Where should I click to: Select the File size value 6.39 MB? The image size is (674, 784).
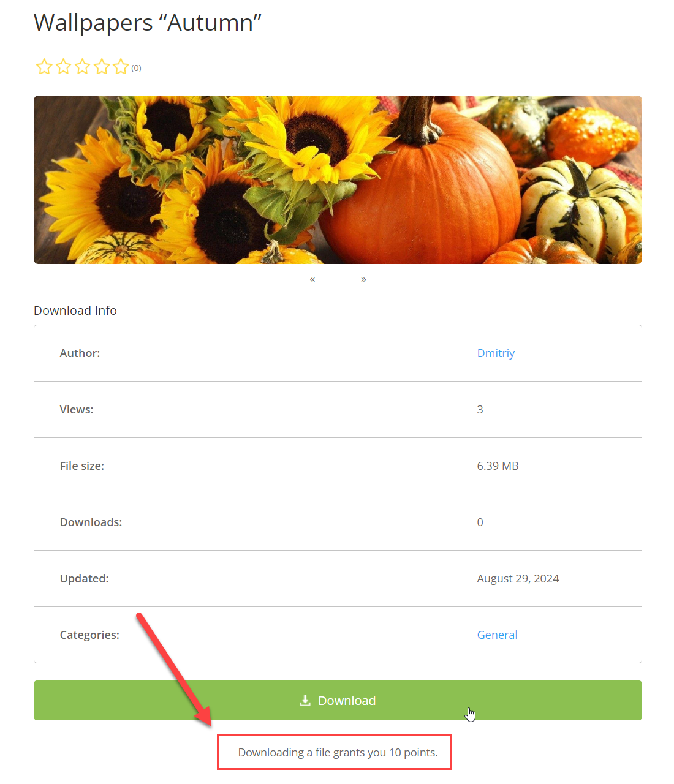point(498,466)
